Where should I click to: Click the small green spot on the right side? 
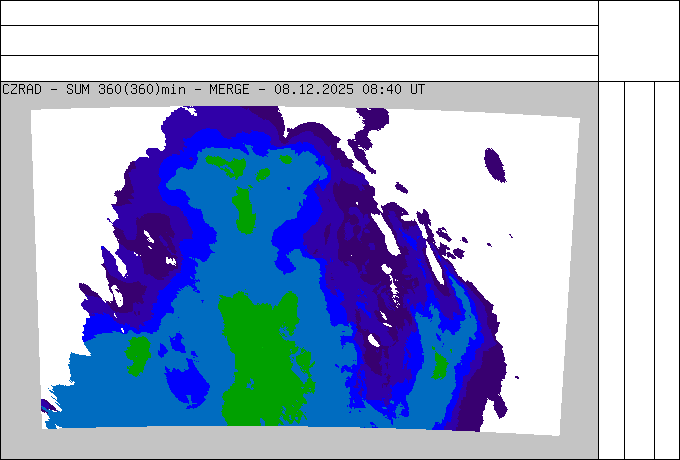coord(440,366)
